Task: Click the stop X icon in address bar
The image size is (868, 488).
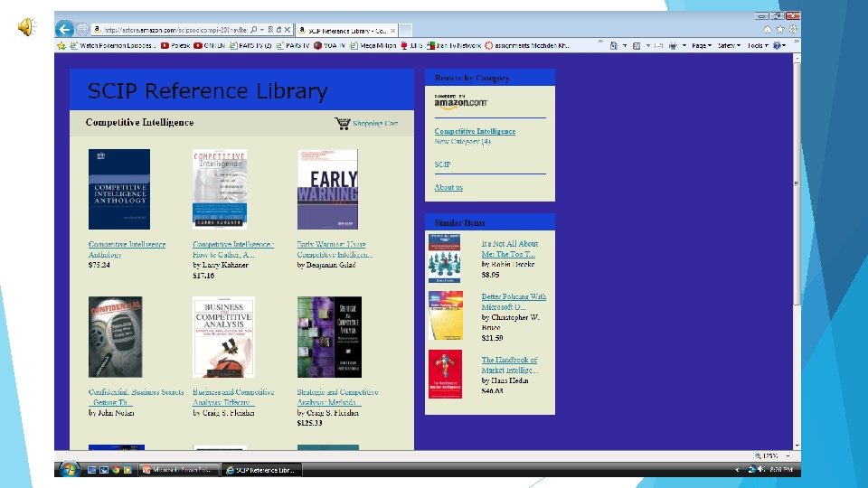Action: [x=288, y=30]
